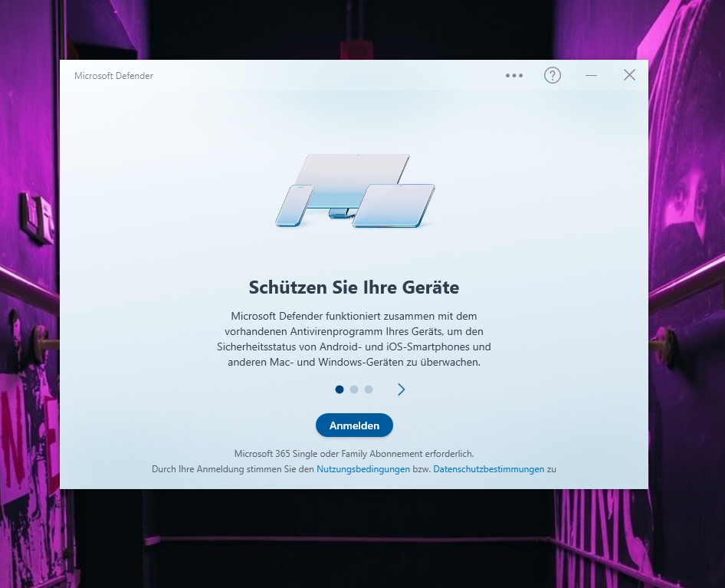Go to next slide with arrow chevron
Image resolution: width=725 pixels, height=588 pixels.
point(401,389)
